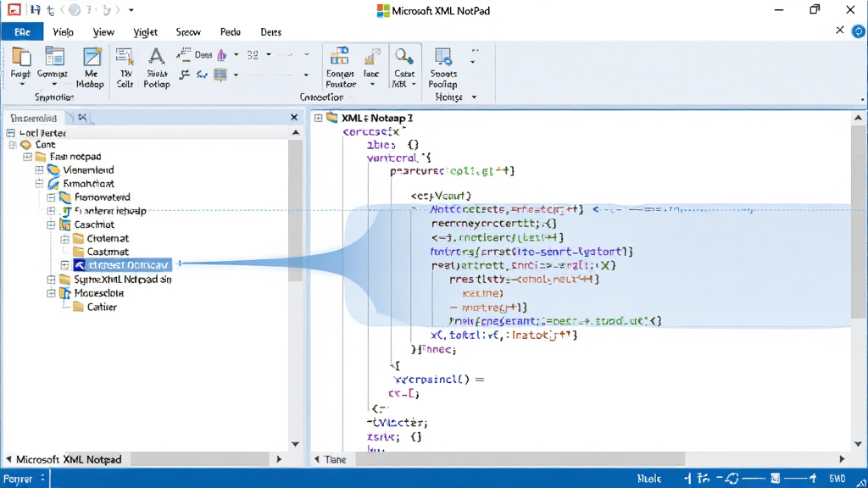The width and height of the screenshot is (868, 488).
Task: Select the Castrmat folder row
Action: [x=108, y=252]
